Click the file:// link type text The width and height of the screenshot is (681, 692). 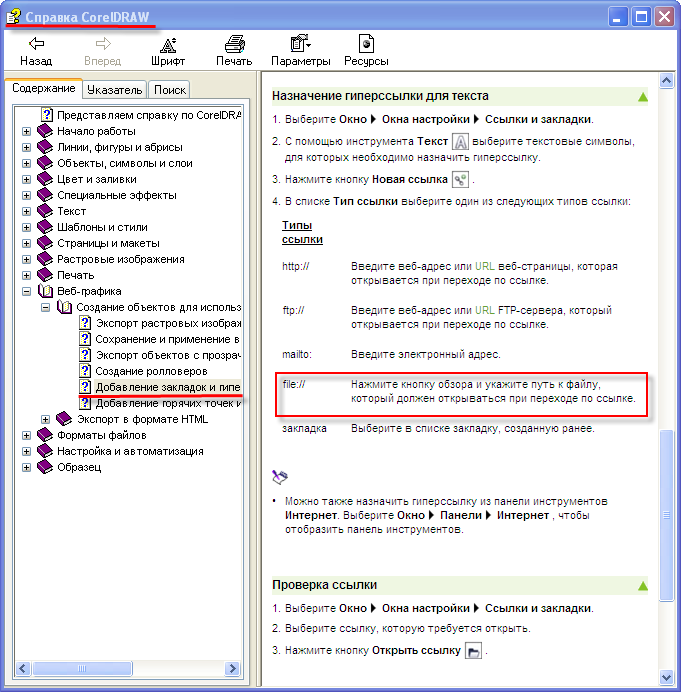coord(294,384)
